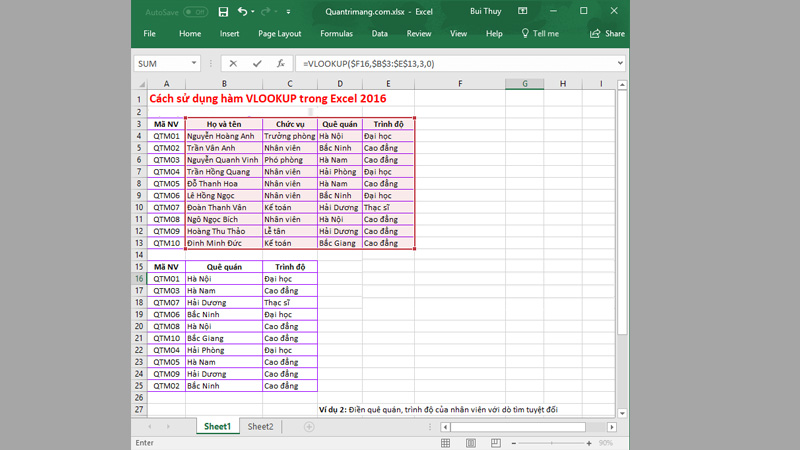
Task: Switch to Page Break Preview icon
Action: click(x=495, y=443)
